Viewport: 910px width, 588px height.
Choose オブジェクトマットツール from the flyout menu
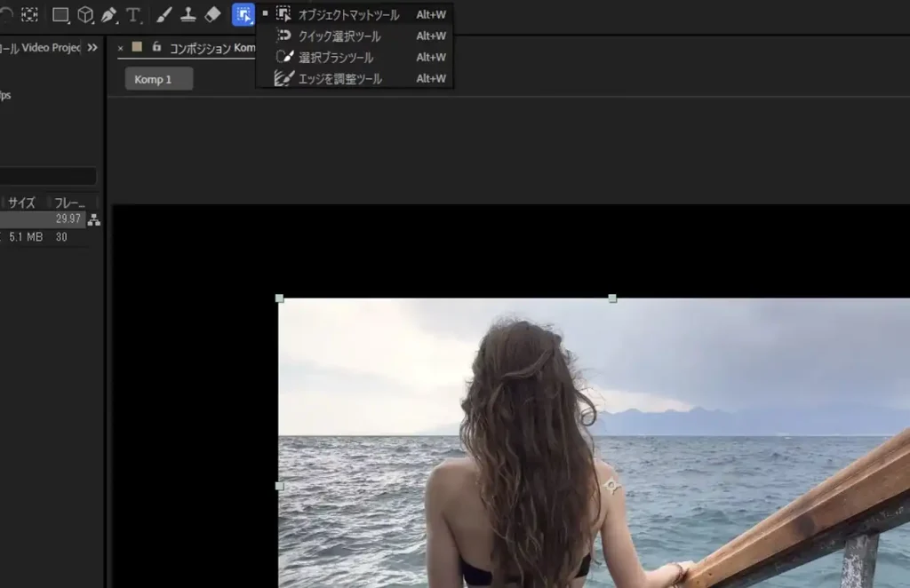348,15
